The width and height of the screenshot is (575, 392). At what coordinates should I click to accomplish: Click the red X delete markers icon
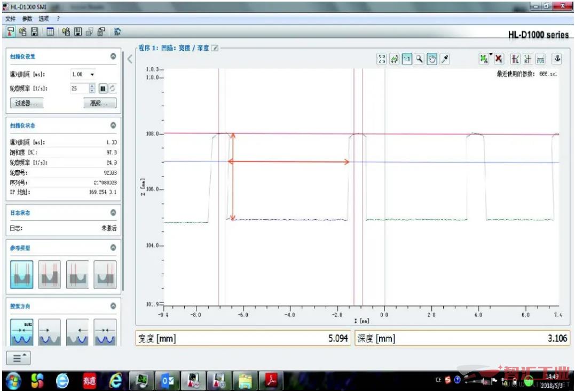(x=498, y=59)
